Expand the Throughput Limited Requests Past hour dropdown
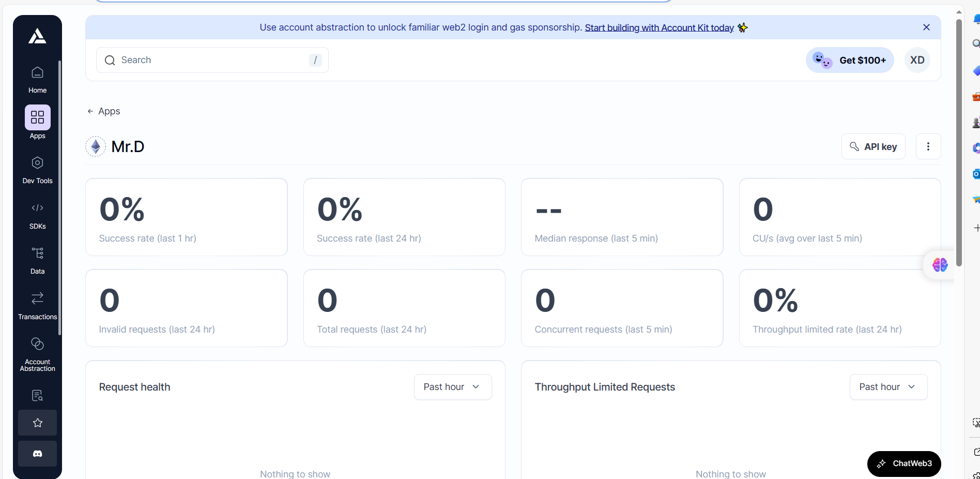Image resolution: width=980 pixels, height=479 pixels. pyautogui.click(x=889, y=387)
